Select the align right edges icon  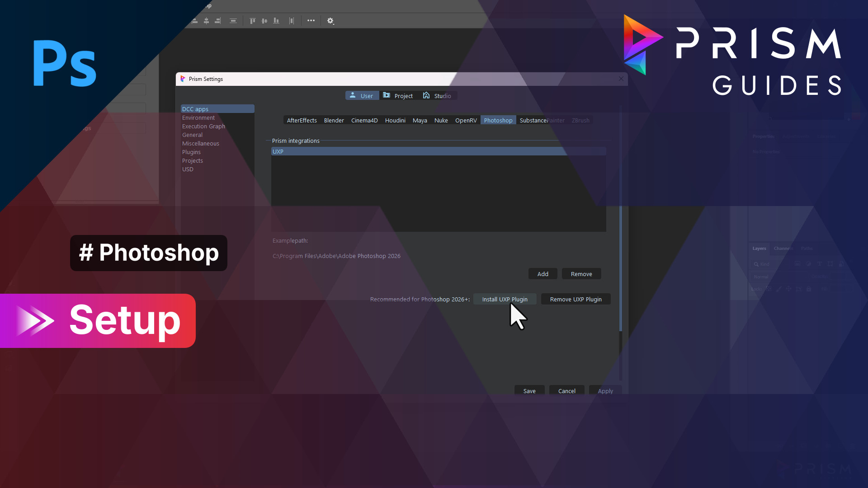pyautogui.click(x=217, y=21)
